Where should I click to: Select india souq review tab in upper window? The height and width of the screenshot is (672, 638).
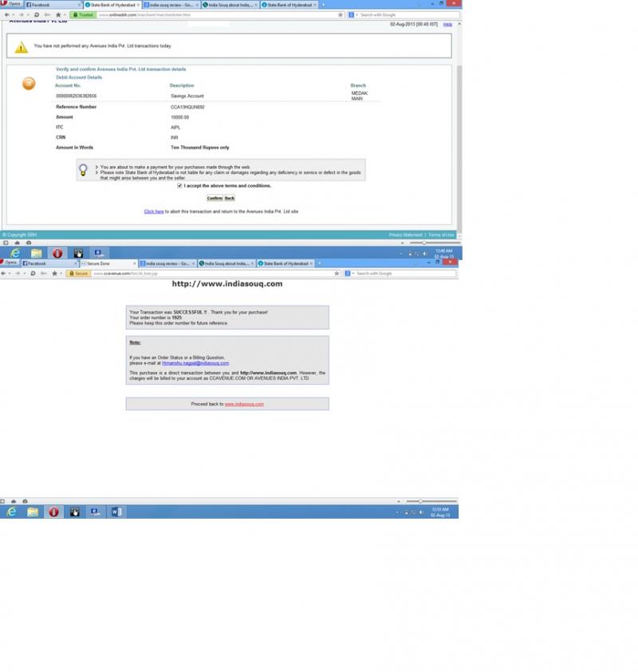171,5
